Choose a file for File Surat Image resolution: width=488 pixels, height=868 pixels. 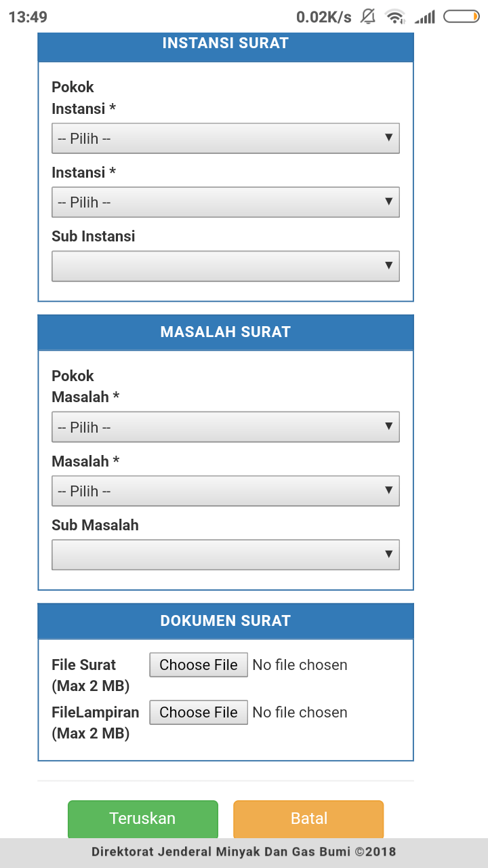pyautogui.click(x=199, y=665)
